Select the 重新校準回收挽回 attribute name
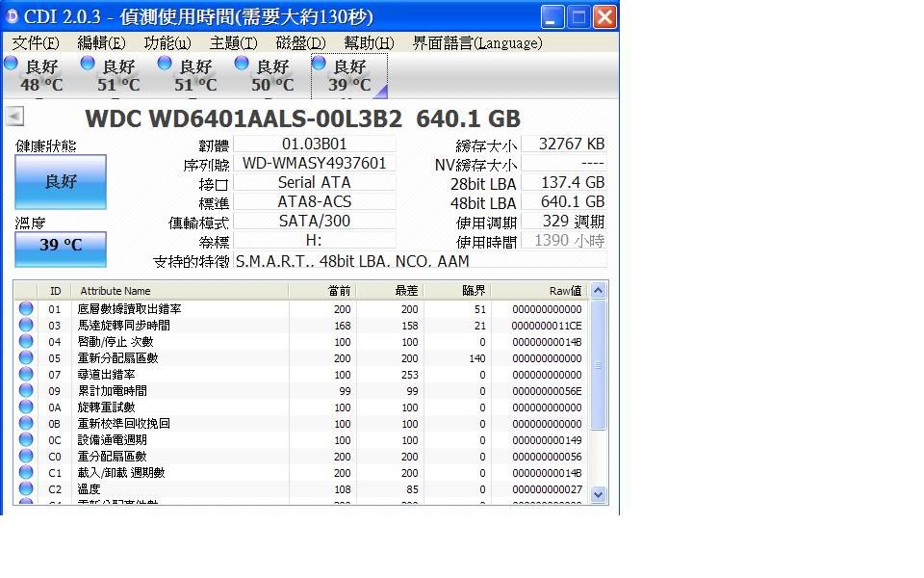Image resolution: width=924 pixels, height=578 pixels. 124,424
